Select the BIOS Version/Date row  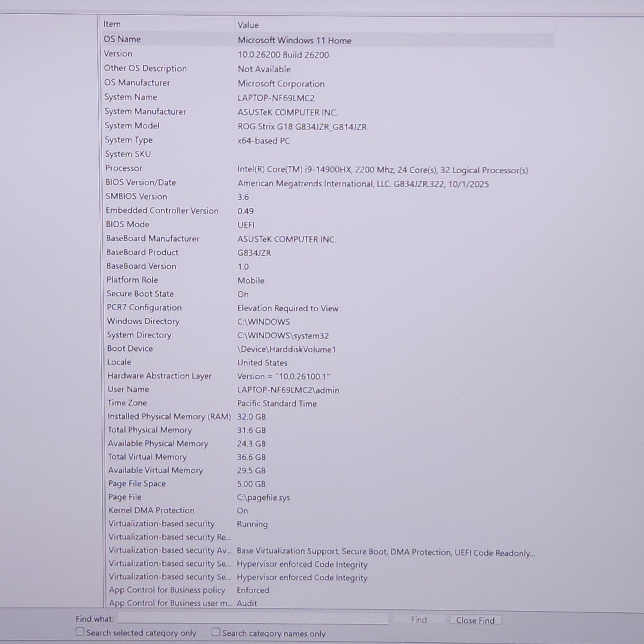pyautogui.click(x=141, y=182)
